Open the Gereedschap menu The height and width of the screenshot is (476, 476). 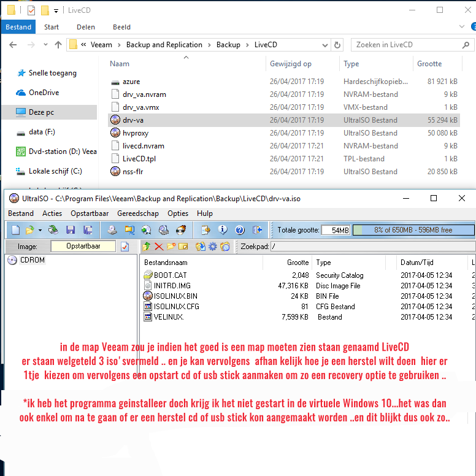point(137,213)
